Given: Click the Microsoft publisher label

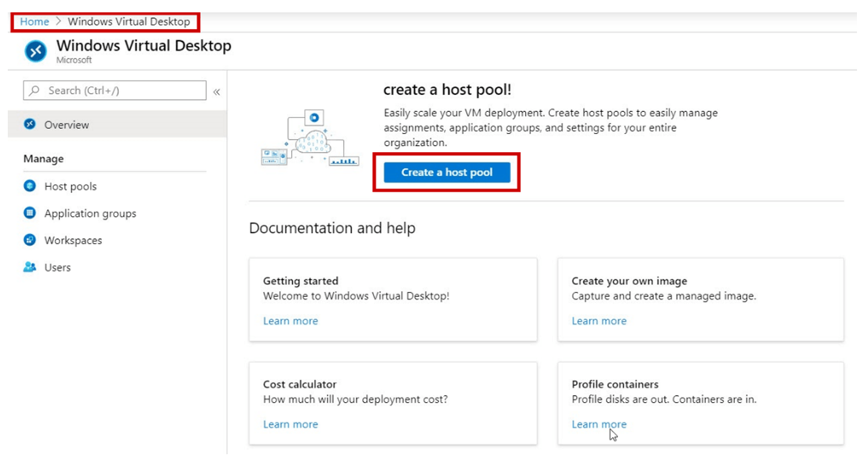Looking at the screenshot, I should [x=74, y=60].
